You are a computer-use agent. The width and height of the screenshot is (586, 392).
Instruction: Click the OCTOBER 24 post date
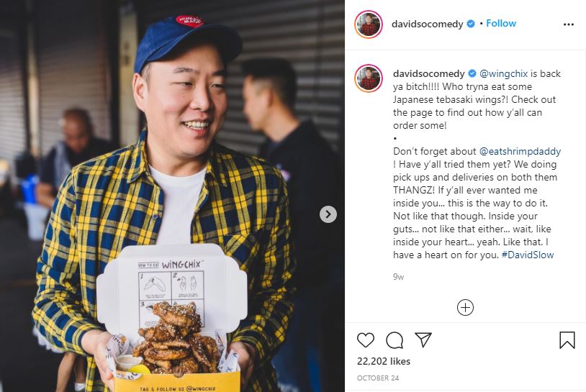pyautogui.click(x=378, y=378)
